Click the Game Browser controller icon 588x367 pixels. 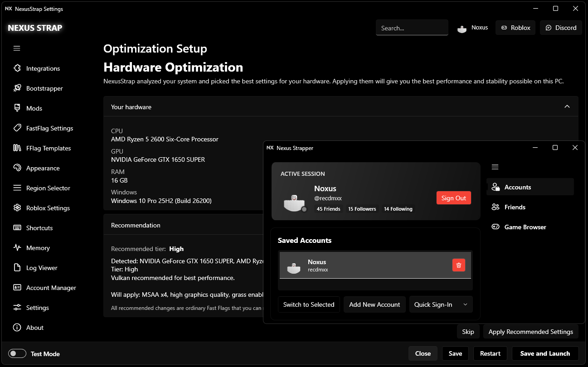coord(496,227)
